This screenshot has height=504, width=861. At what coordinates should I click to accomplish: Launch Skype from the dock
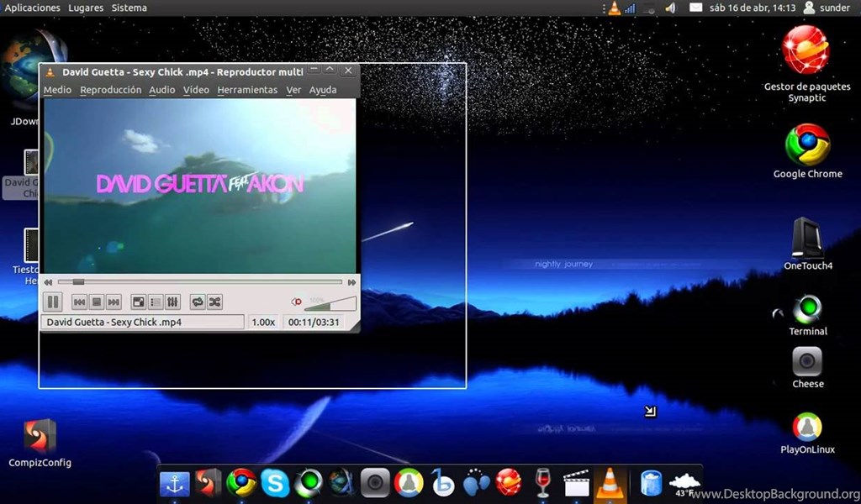pos(275,483)
